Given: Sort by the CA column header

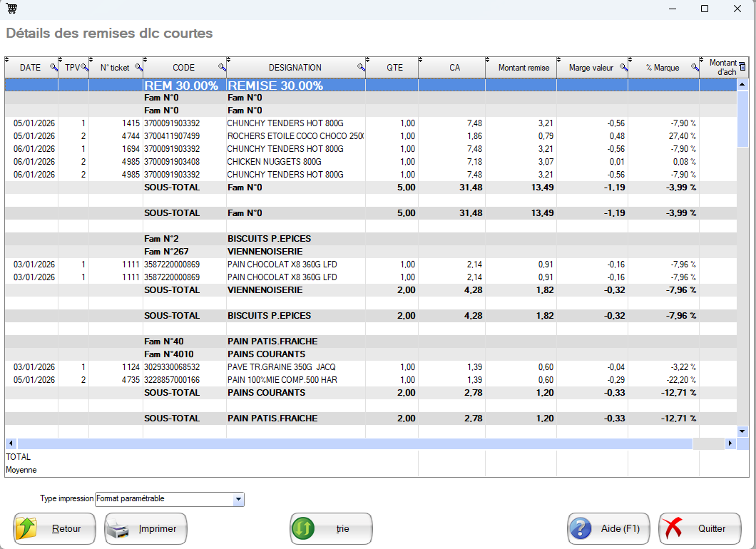Looking at the screenshot, I should 454,68.
